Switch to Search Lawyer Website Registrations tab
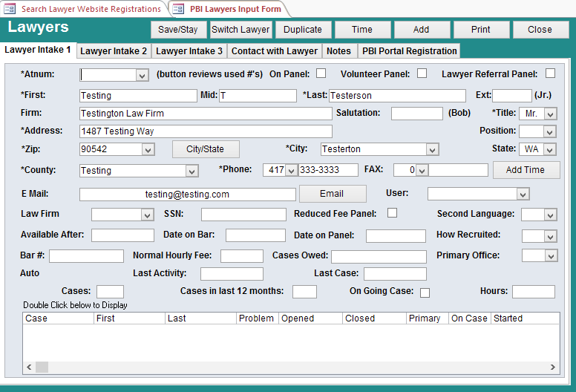 [x=91, y=9]
